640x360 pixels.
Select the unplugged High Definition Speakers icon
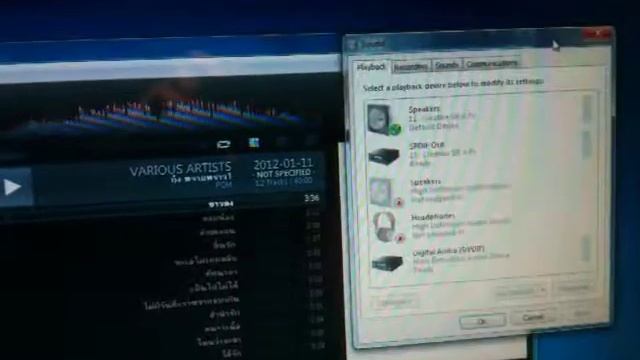(387, 192)
